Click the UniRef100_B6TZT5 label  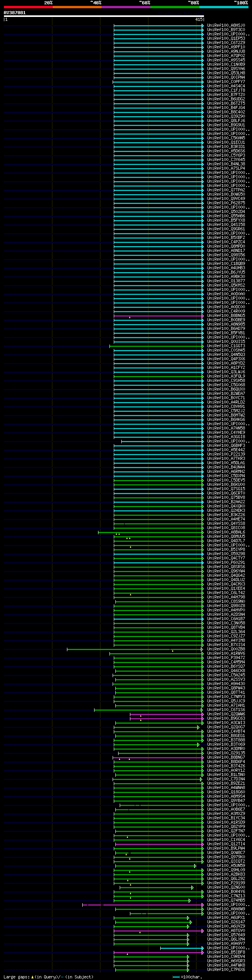226,104
